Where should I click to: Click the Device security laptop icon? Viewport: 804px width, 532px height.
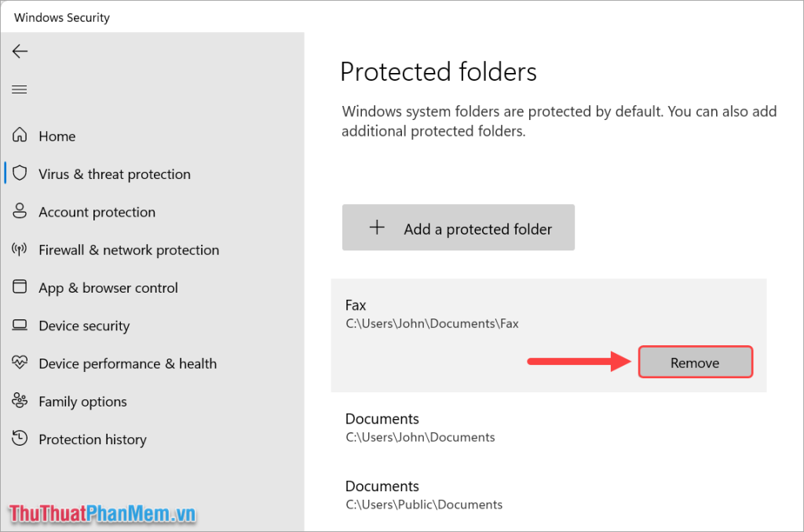pyautogui.click(x=20, y=326)
